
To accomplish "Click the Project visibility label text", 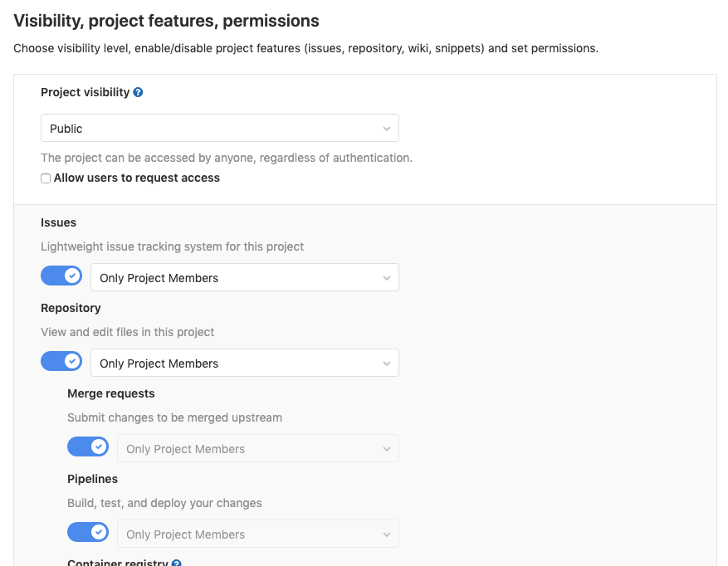I will pos(85,92).
